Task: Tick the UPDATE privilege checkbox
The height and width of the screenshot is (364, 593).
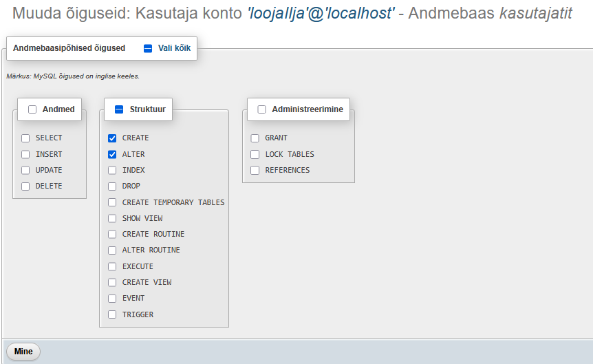Action: pos(25,170)
